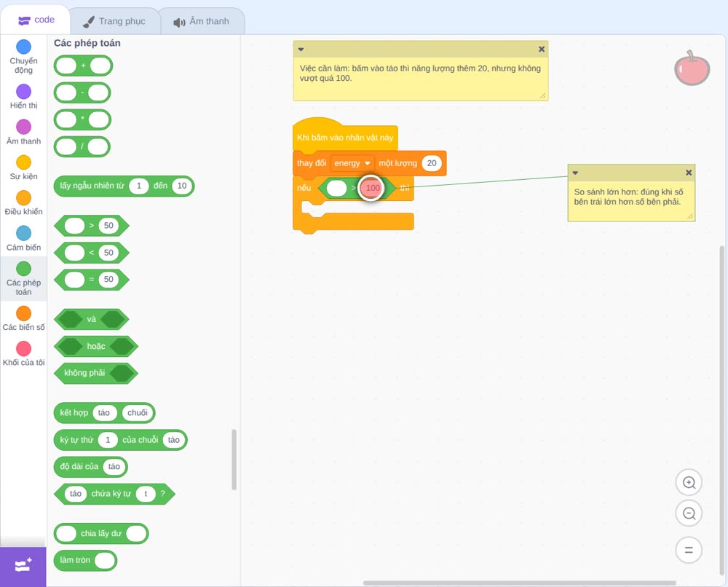The width and height of the screenshot is (728, 587).
Task: Close the task description comment
Action: pyautogui.click(x=542, y=50)
